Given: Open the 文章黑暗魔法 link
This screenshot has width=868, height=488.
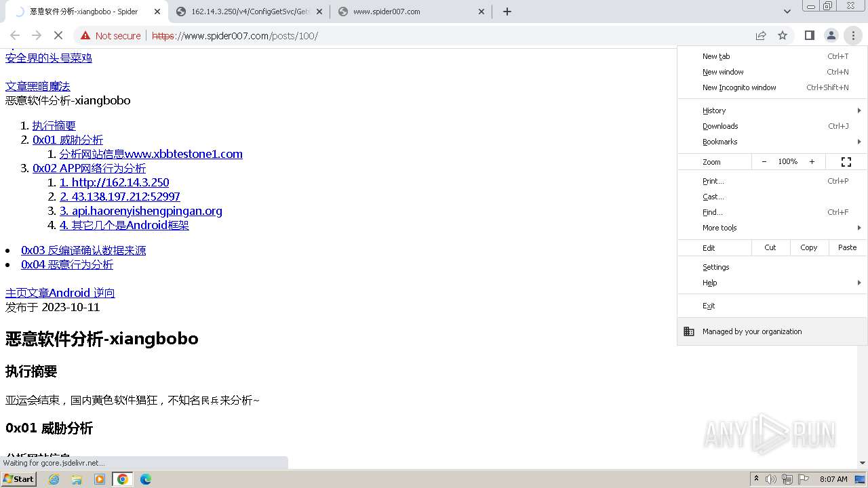Looking at the screenshot, I should (x=38, y=86).
